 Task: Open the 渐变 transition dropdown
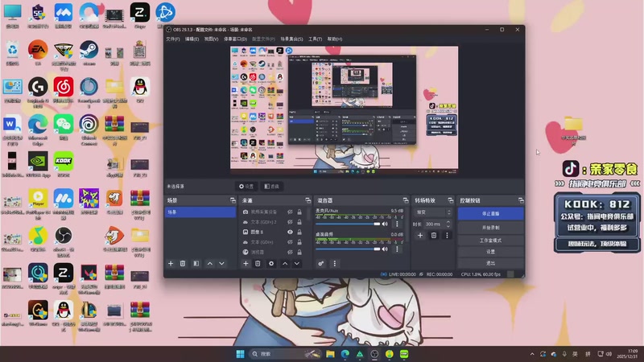click(x=434, y=212)
